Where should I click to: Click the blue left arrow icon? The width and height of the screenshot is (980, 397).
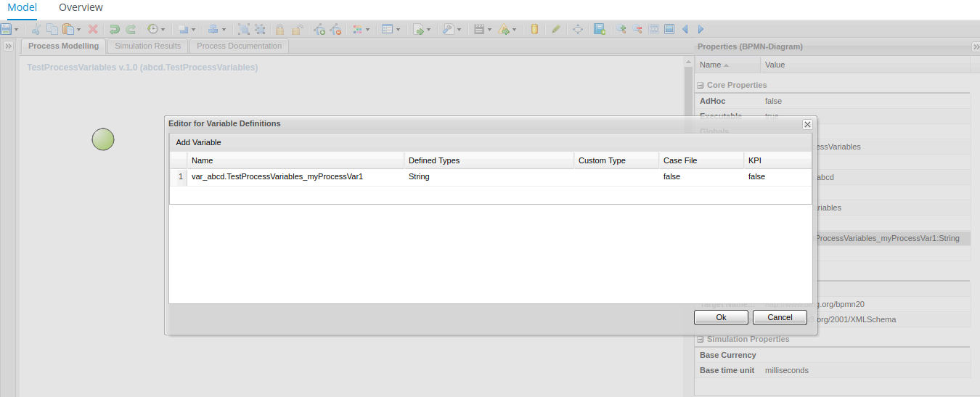click(x=685, y=29)
